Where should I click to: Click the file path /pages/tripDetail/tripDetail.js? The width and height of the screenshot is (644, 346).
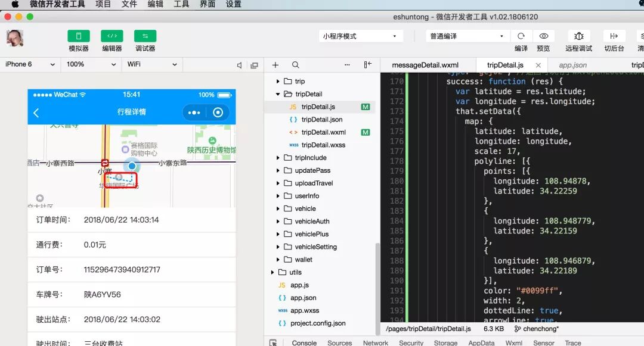(428, 329)
